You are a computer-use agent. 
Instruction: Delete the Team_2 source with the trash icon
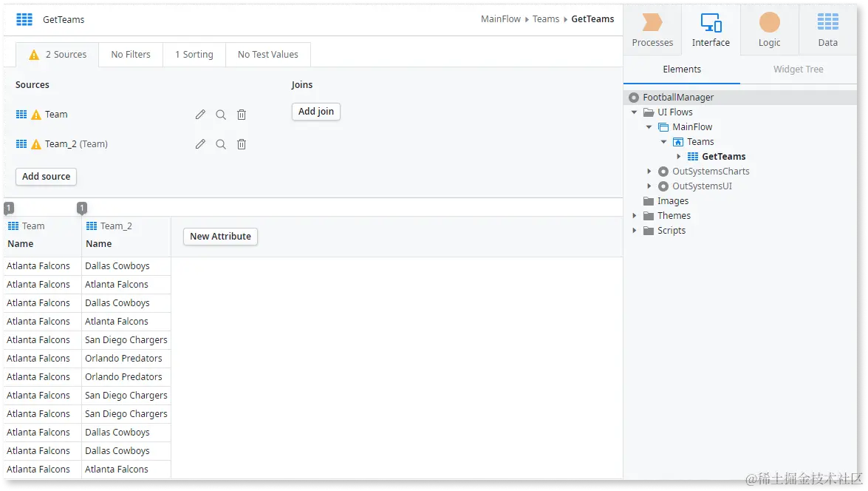[242, 144]
